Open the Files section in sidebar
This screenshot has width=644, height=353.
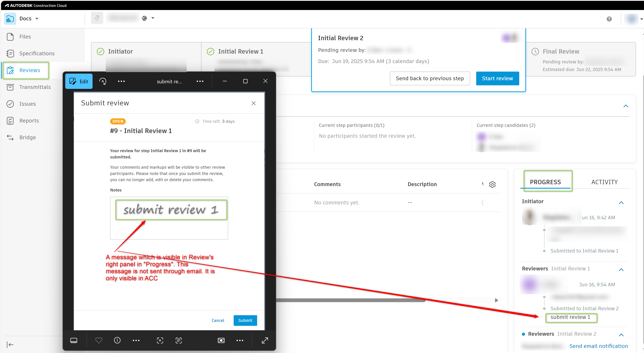pyautogui.click(x=25, y=37)
